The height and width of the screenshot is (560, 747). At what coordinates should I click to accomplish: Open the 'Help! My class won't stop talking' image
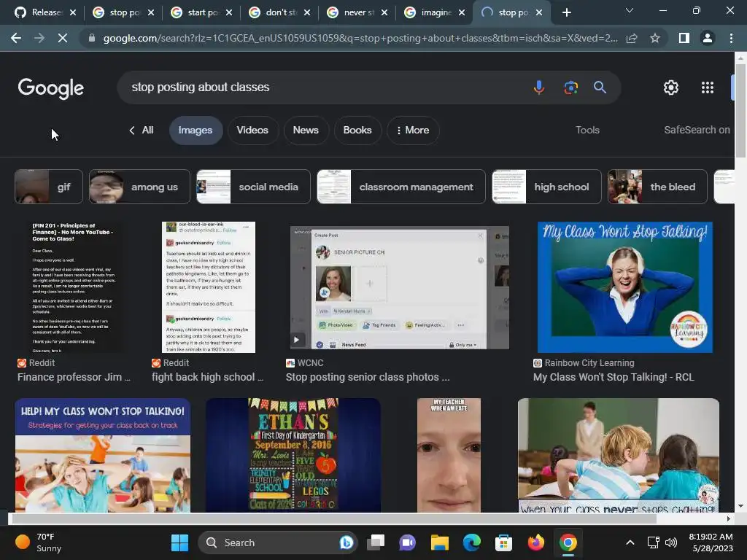click(x=103, y=455)
